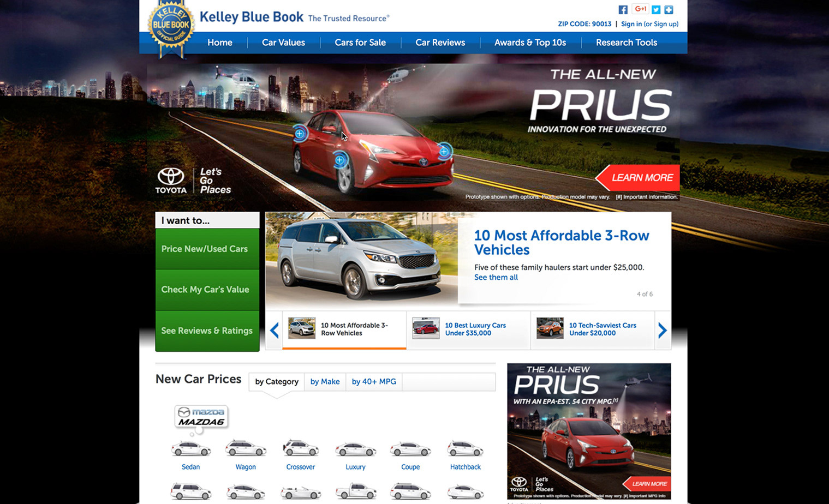Click the Mazda6 badge bubble
This screenshot has height=504, width=829.
coord(201,417)
